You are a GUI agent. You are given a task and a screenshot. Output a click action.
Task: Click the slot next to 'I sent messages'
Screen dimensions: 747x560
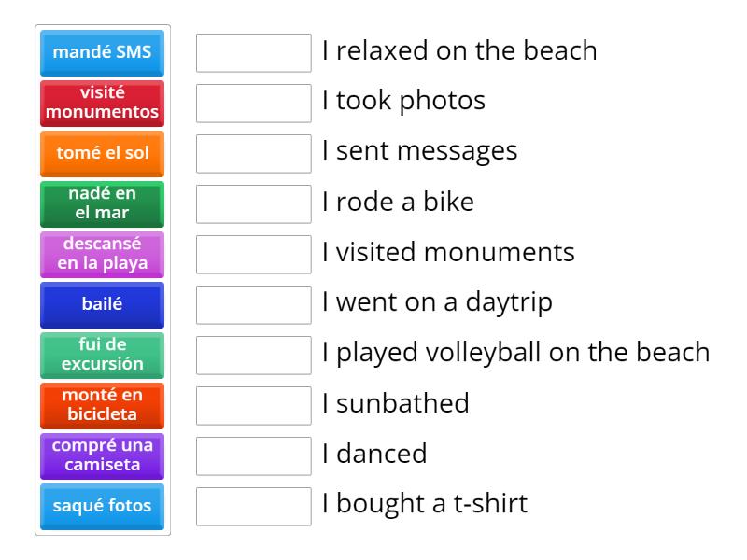254,154
